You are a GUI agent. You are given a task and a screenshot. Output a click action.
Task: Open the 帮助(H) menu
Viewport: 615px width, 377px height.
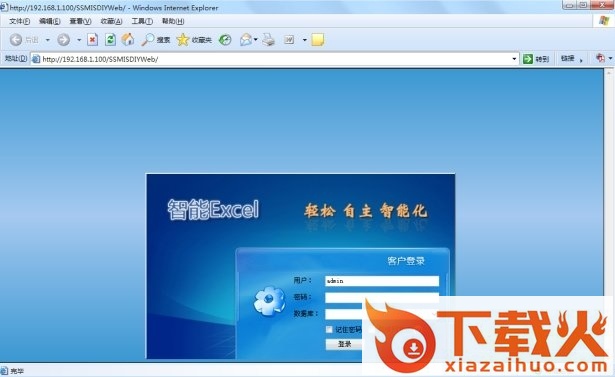(x=173, y=21)
